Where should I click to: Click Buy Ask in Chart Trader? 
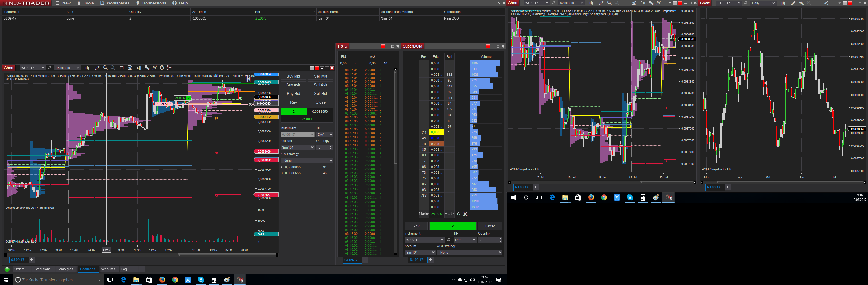click(x=293, y=85)
